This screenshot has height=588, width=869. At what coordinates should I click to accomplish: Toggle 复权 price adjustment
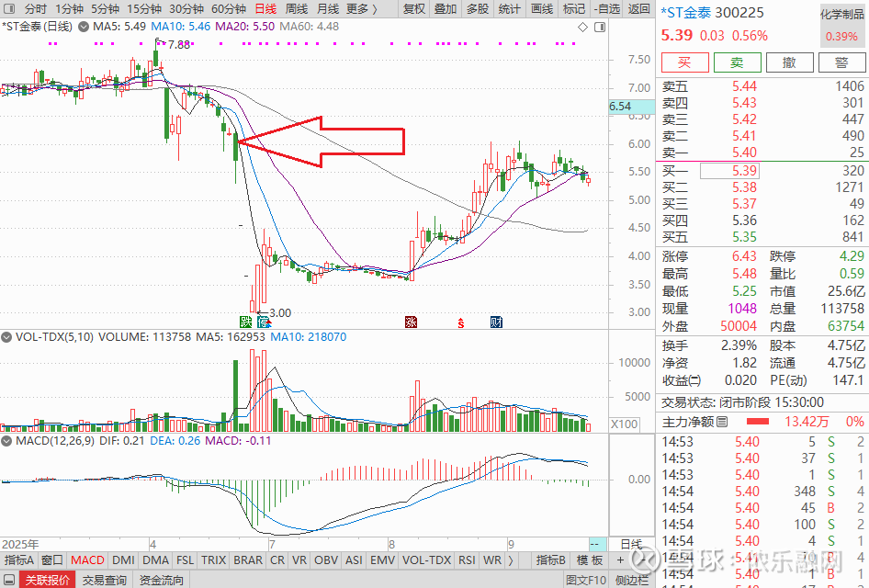pos(414,9)
